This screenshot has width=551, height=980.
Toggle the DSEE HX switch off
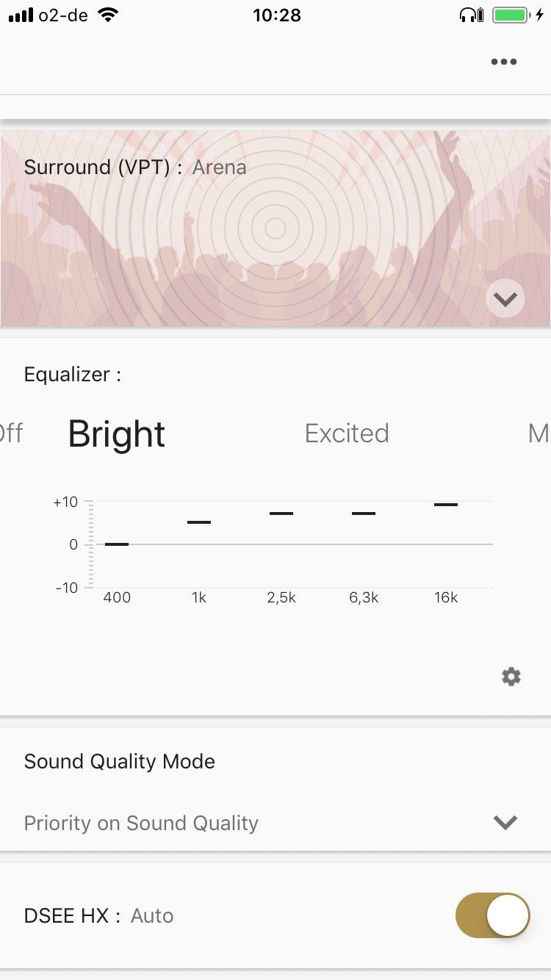(x=492, y=915)
